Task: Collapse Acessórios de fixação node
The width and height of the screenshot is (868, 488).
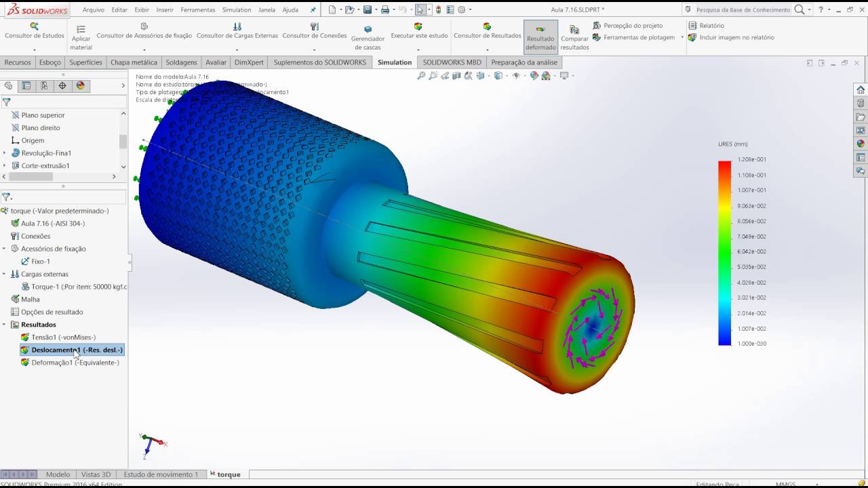Action: (4, 249)
